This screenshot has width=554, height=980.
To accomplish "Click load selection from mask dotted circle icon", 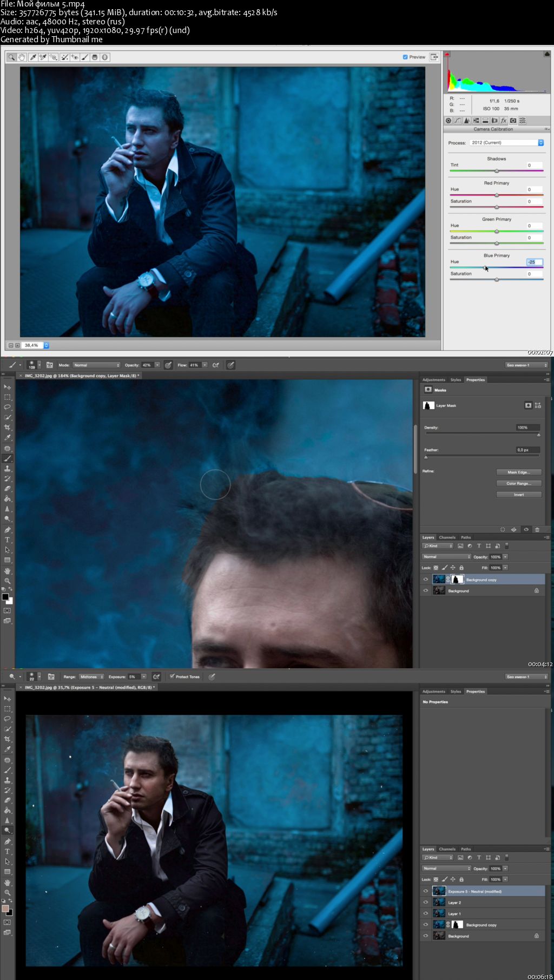I will [503, 529].
